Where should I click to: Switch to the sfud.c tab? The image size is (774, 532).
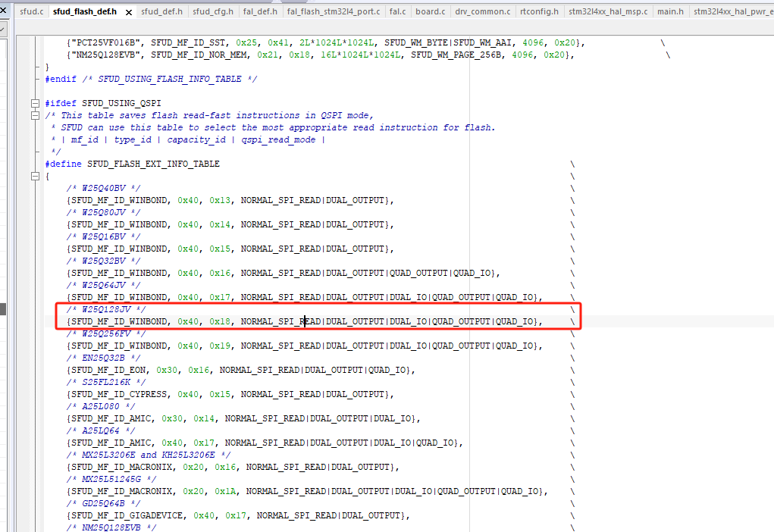32,11
